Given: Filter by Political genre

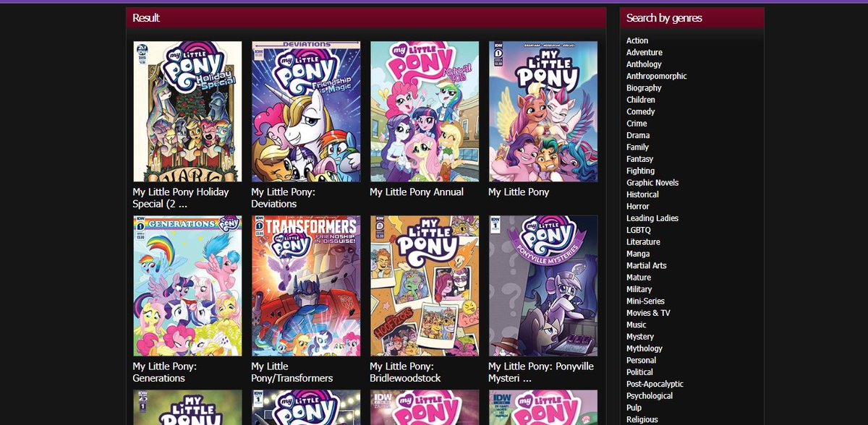Looking at the screenshot, I should click(x=640, y=372).
